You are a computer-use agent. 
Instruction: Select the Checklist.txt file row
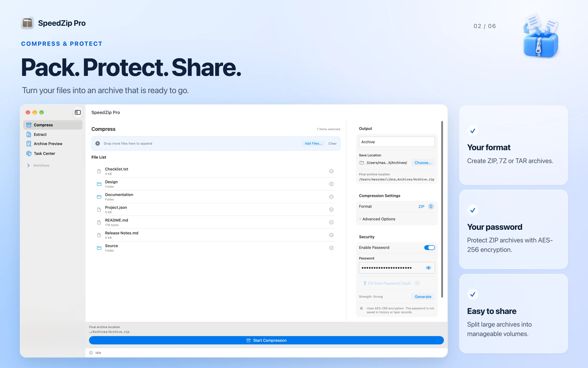[x=215, y=171]
